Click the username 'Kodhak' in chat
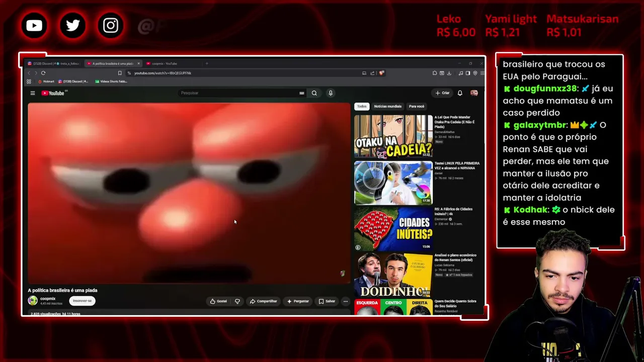Screen dimensions: 644x362 click(x=531, y=210)
